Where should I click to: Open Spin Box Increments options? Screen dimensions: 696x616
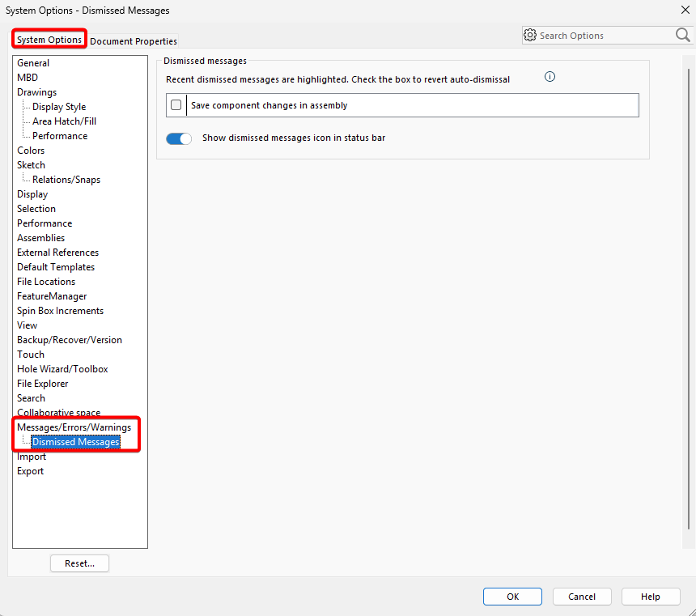[x=61, y=311]
